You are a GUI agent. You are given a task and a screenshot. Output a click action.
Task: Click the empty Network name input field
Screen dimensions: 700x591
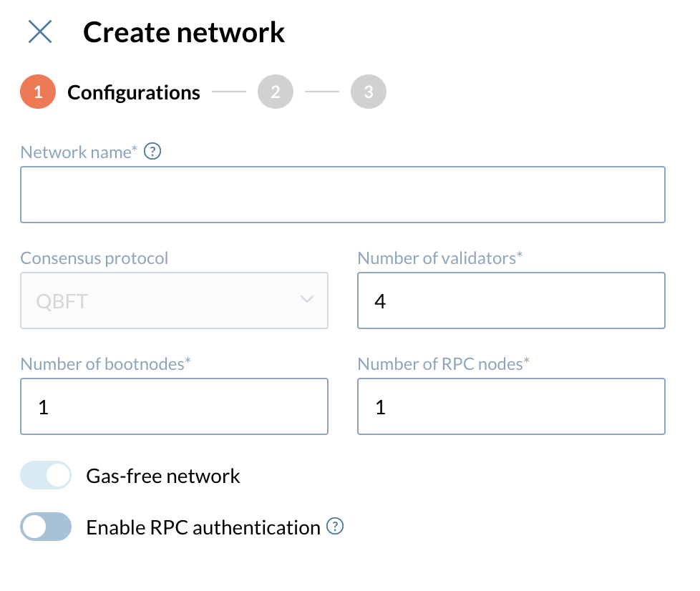click(x=343, y=194)
